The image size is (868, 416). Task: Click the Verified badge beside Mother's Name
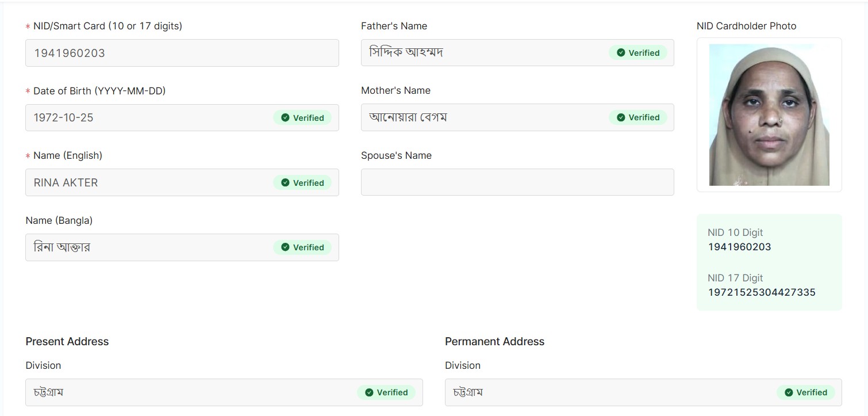coord(638,117)
